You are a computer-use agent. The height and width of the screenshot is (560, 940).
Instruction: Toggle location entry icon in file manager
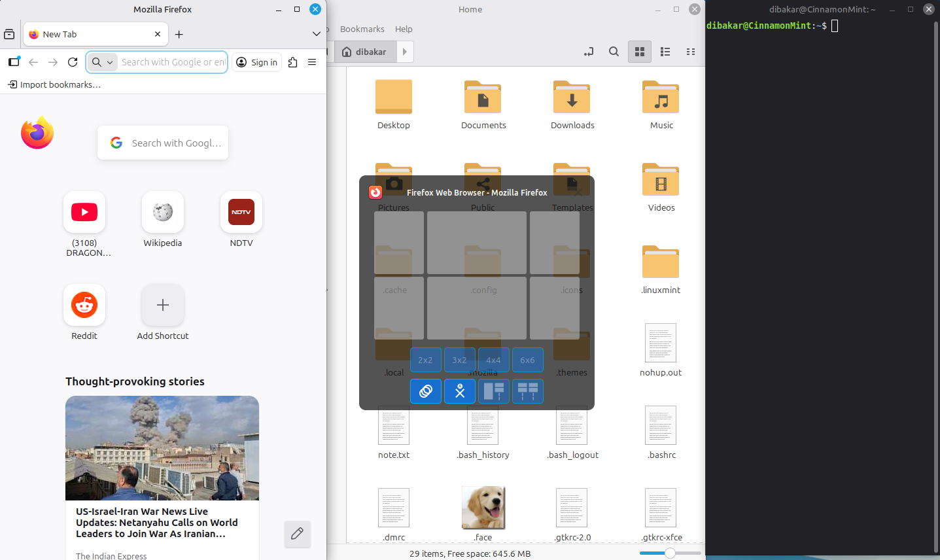click(x=589, y=52)
